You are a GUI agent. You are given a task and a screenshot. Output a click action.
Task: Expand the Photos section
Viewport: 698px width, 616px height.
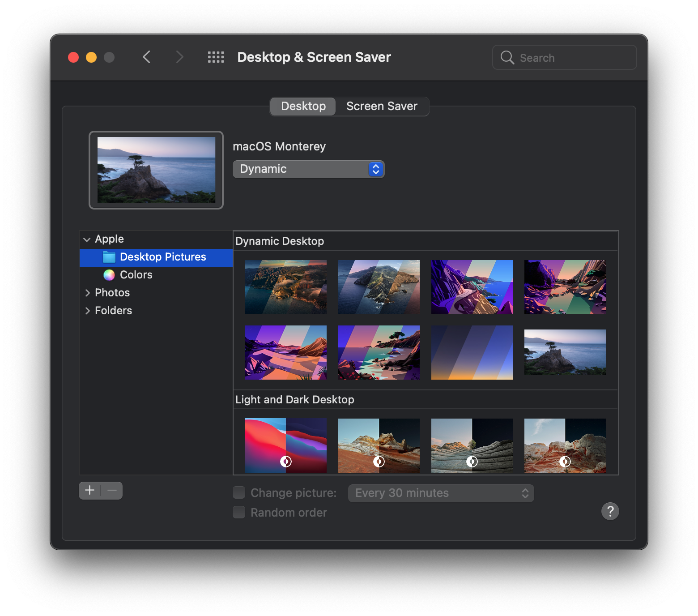[87, 293]
